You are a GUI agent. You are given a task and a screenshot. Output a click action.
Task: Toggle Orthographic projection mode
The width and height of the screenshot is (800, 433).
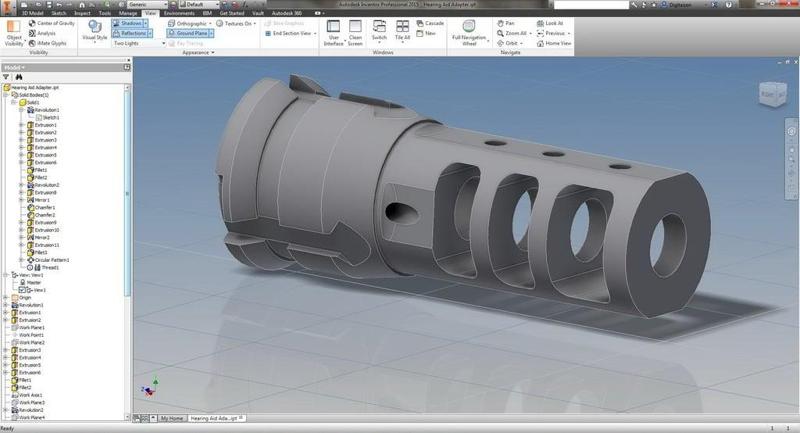click(x=187, y=23)
